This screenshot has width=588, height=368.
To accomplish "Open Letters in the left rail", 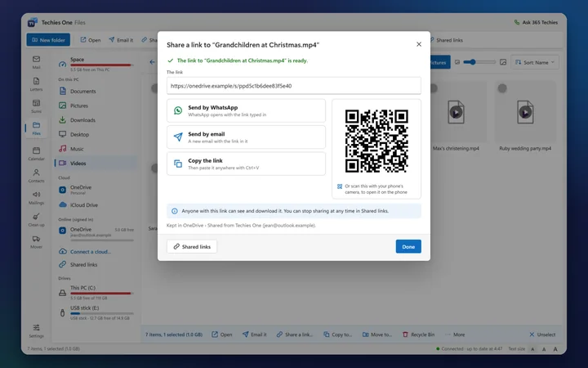I will tap(37, 84).
